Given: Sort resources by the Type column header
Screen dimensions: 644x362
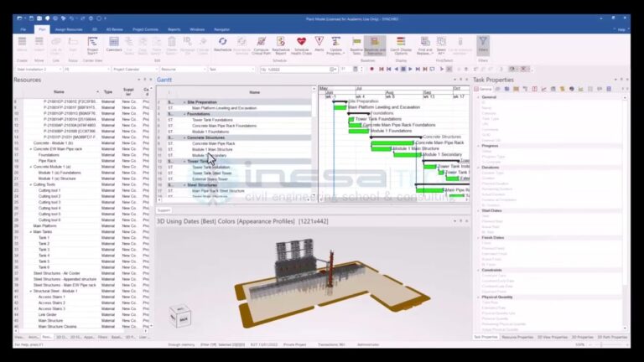Looking at the screenshot, I should pos(107,92).
